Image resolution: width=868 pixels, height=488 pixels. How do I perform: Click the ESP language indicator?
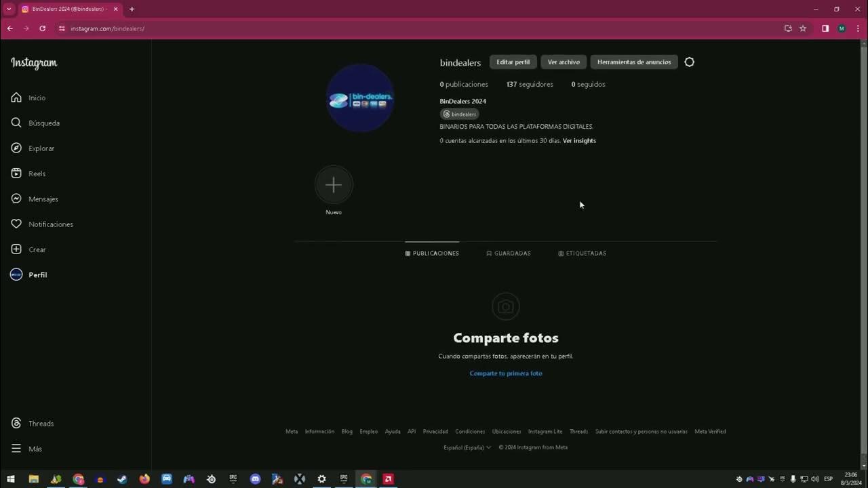pos(828,479)
